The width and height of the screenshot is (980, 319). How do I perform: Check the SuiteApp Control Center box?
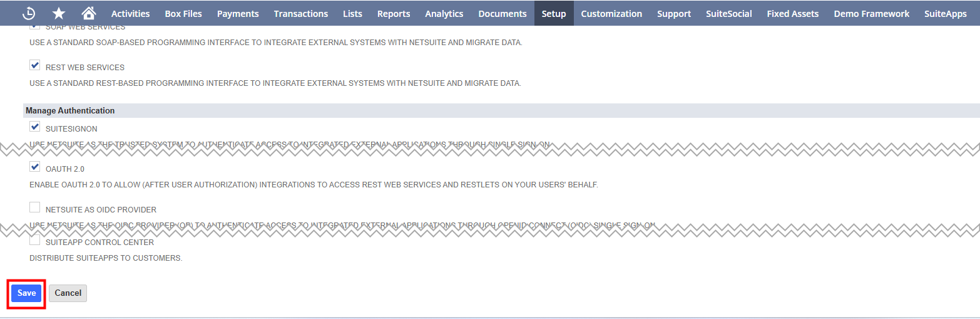click(35, 241)
